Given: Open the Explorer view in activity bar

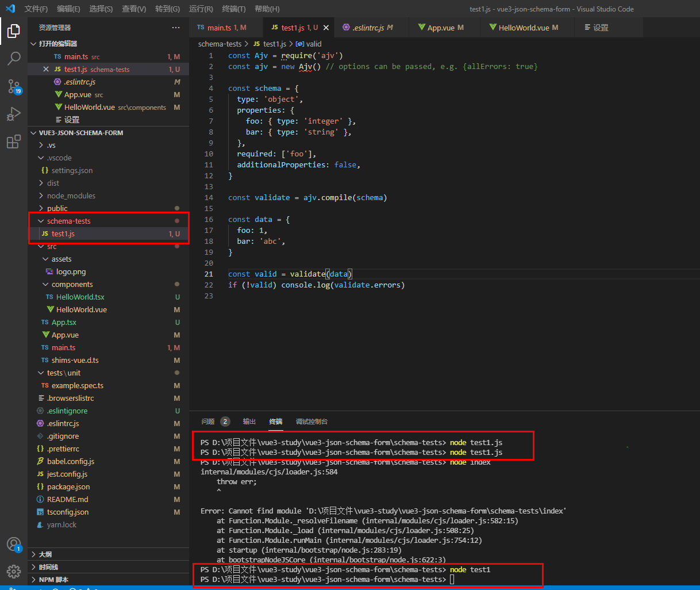Looking at the screenshot, I should (x=14, y=30).
